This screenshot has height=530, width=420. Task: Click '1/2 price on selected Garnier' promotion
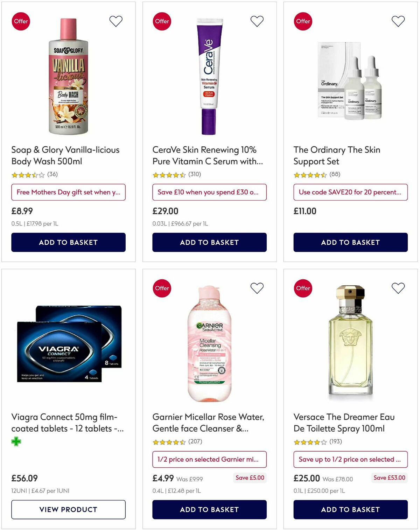209,459
